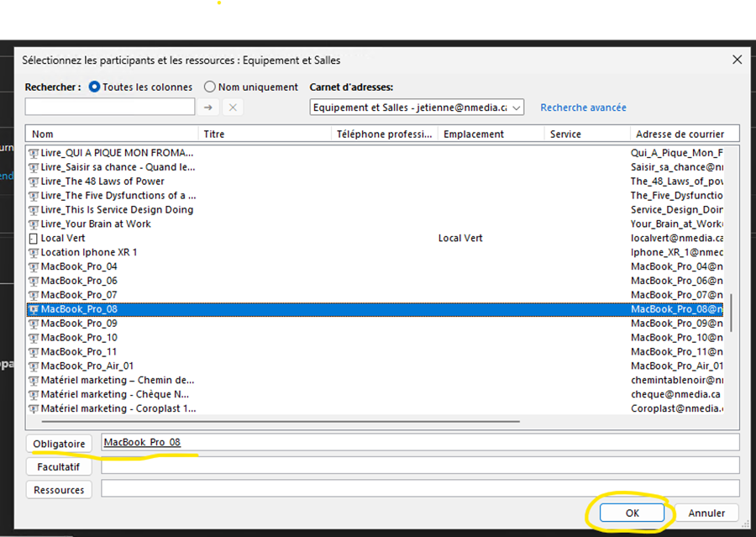Open the Recherche avancée link
756x537 pixels.
coord(583,108)
